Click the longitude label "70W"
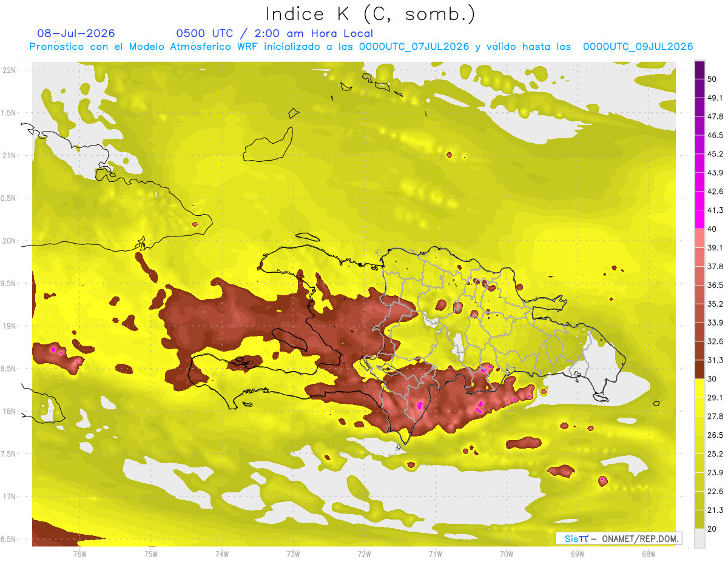728x562 pixels. (507, 554)
